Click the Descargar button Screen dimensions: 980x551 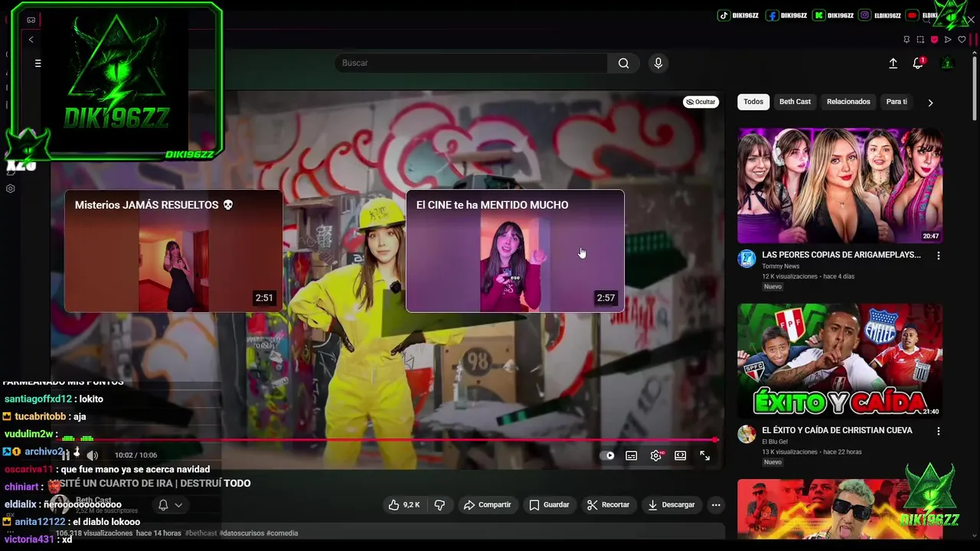click(671, 505)
